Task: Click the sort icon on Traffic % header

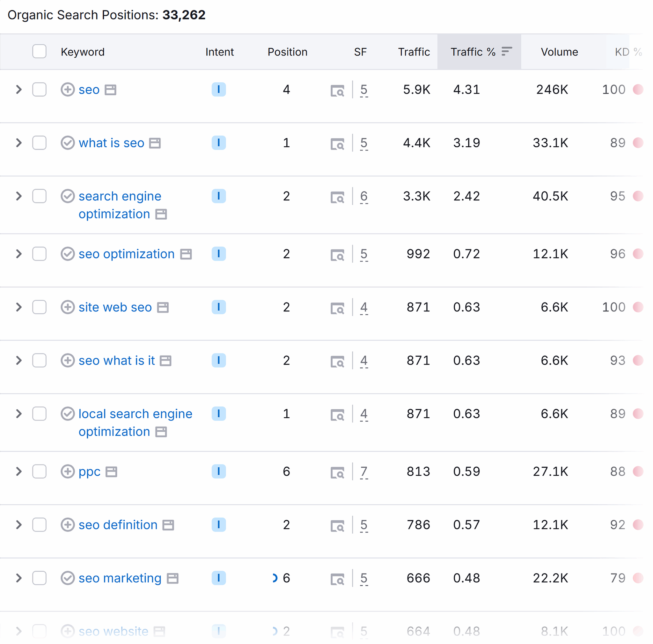Action: (507, 51)
